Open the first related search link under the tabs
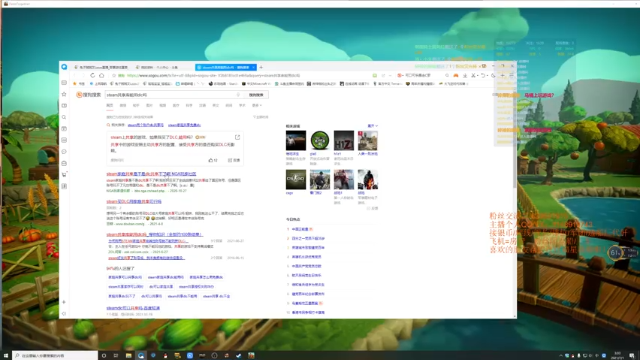This screenshot has height=360, width=640. click(x=145, y=125)
